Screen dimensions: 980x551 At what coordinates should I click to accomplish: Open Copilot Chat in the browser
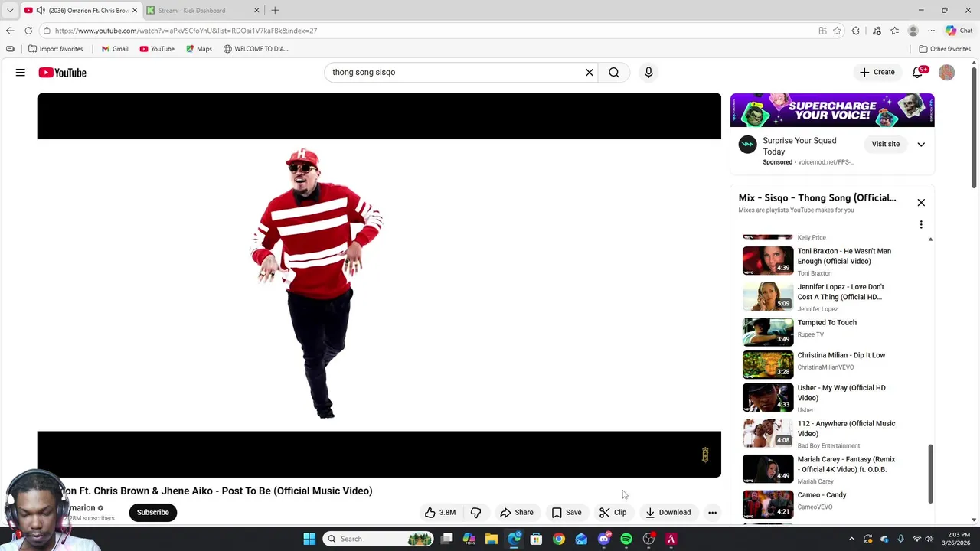pos(959,31)
